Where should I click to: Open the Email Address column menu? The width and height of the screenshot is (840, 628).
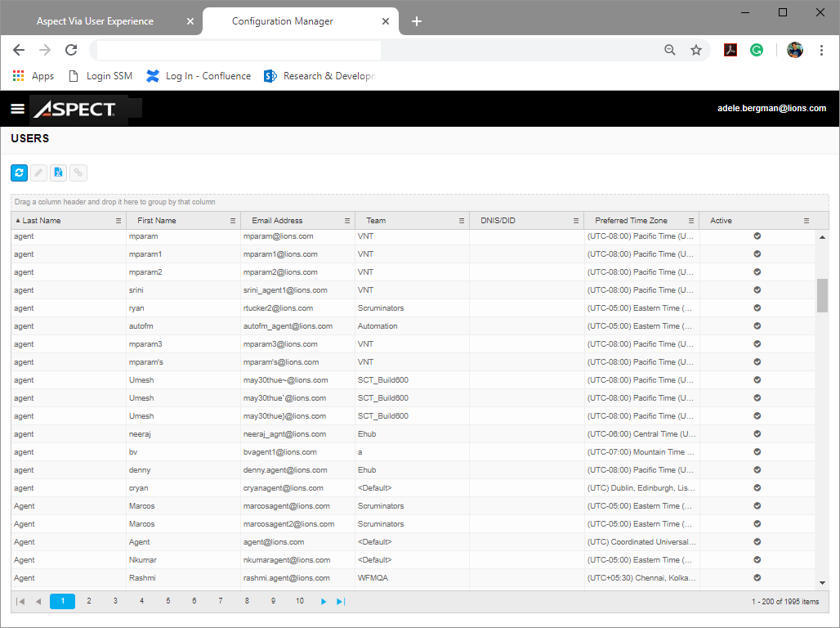pos(346,220)
